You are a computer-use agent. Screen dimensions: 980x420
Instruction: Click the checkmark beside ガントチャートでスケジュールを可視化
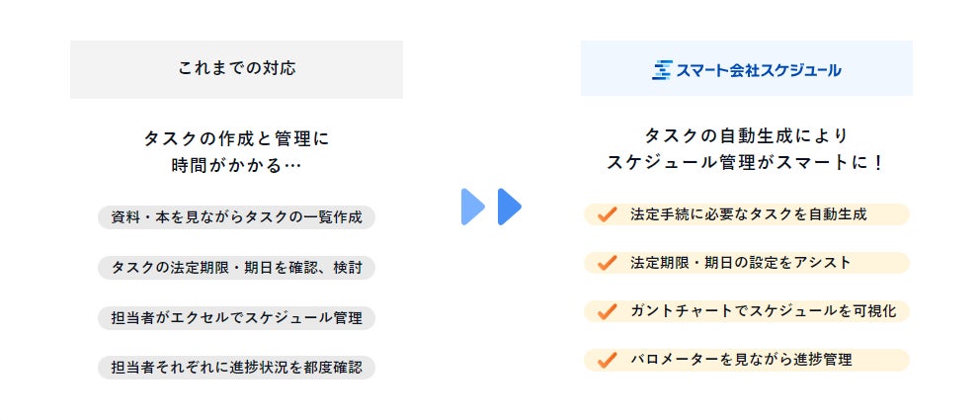pyautogui.click(x=608, y=310)
